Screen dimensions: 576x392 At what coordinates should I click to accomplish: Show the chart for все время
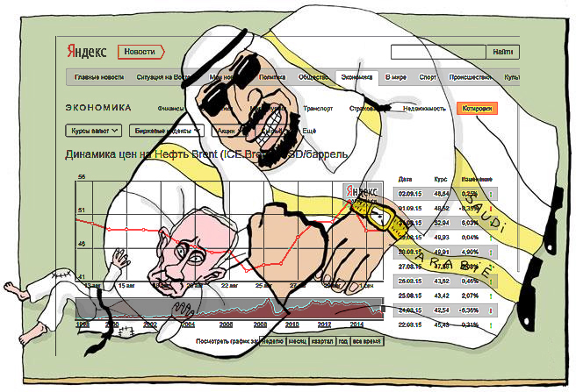coord(367,341)
